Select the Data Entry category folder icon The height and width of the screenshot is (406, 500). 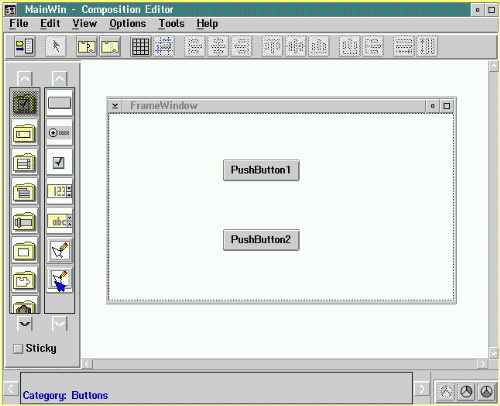click(x=25, y=133)
